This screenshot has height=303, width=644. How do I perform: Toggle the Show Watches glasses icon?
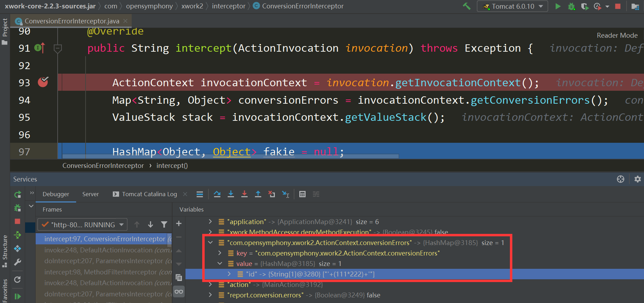(x=179, y=291)
